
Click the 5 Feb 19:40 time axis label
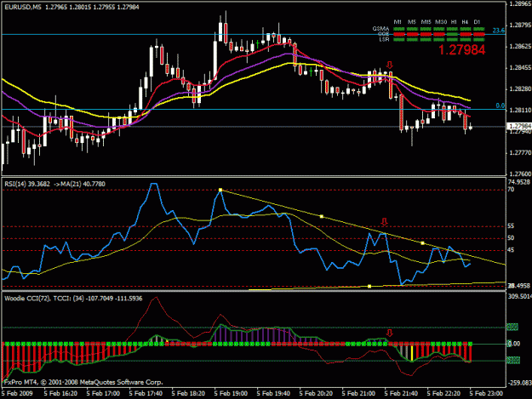click(x=273, y=393)
